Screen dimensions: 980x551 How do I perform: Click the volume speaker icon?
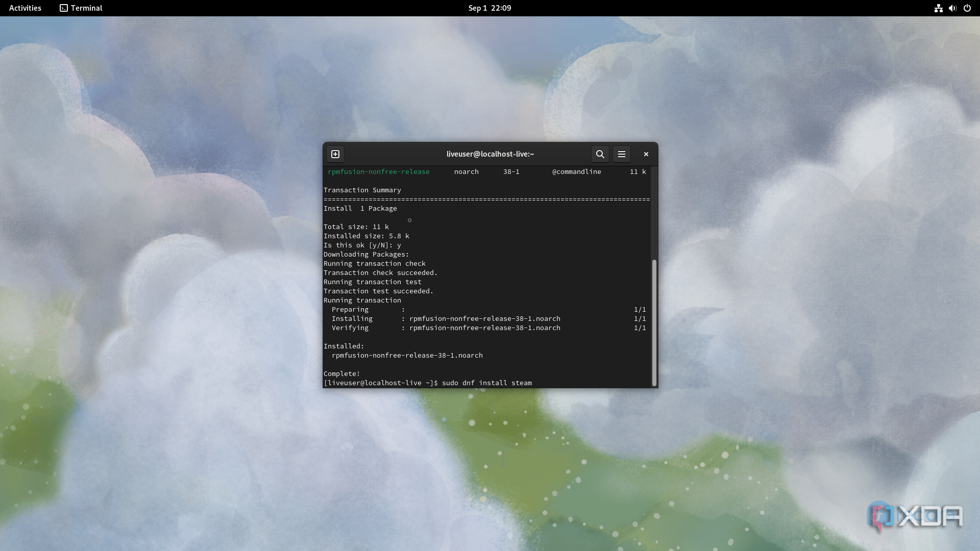click(952, 8)
